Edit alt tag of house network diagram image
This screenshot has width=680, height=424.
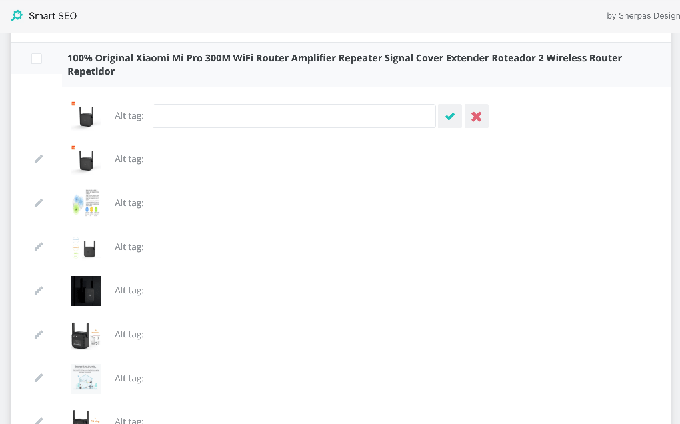click(x=39, y=378)
